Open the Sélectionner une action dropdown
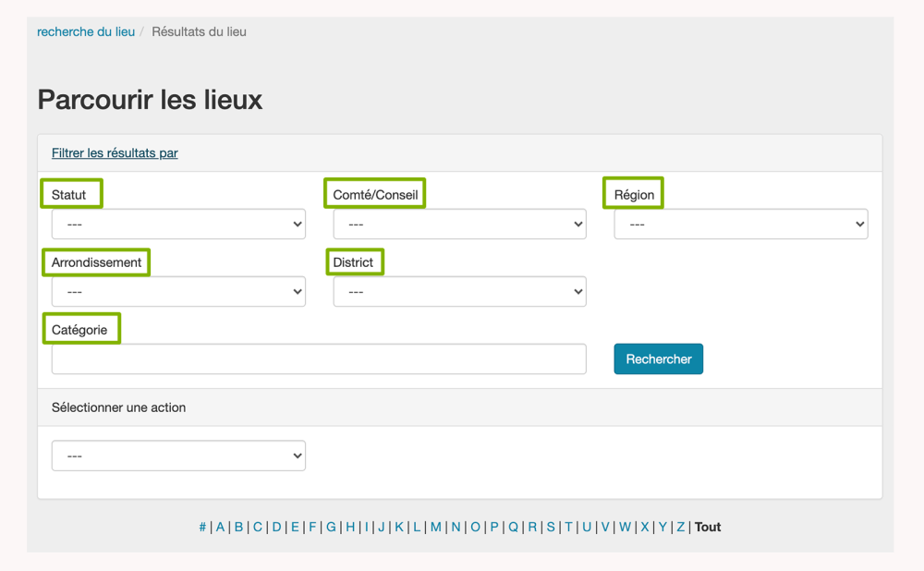Image resolution: width=924 pixels, height=571 pixels. pyautogui.click(x=178, y=456)
